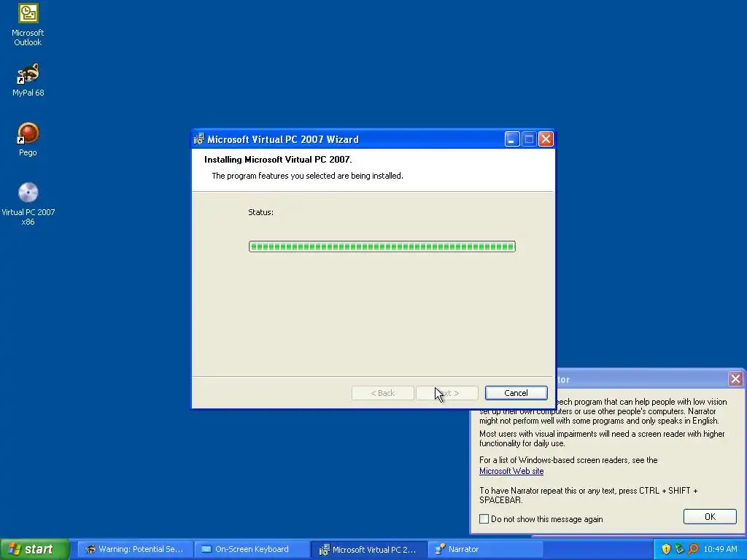The height and width of the screenshot is (560, 747).
Task: Select the Virtual PC 2007 x86 disc icon
Action: coord(28,204)
